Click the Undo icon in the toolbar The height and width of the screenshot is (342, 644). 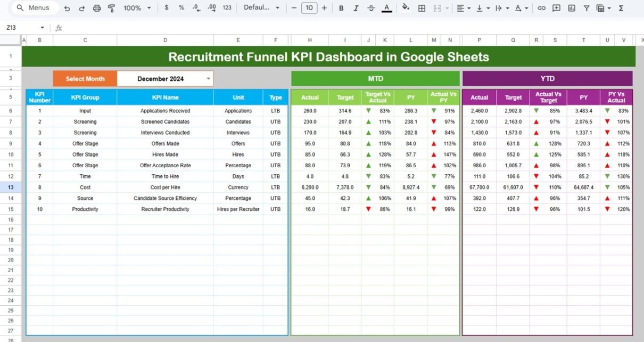pyautogui.click(x=67, y=8)
